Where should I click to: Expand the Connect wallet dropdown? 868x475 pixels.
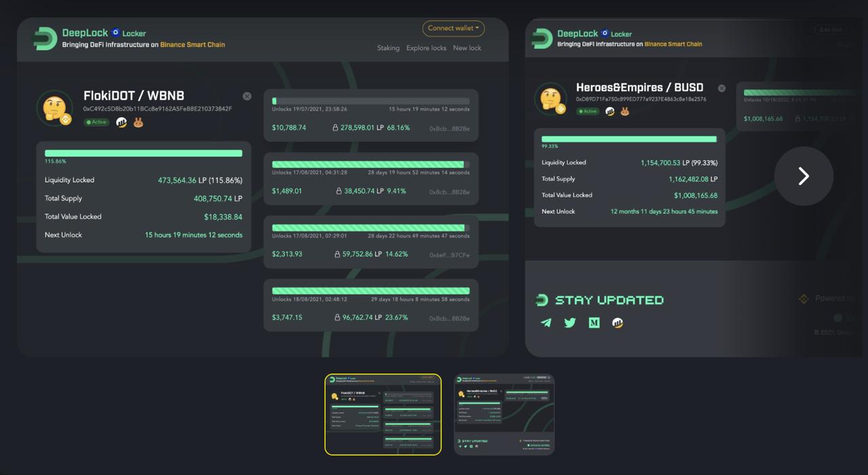453,28
